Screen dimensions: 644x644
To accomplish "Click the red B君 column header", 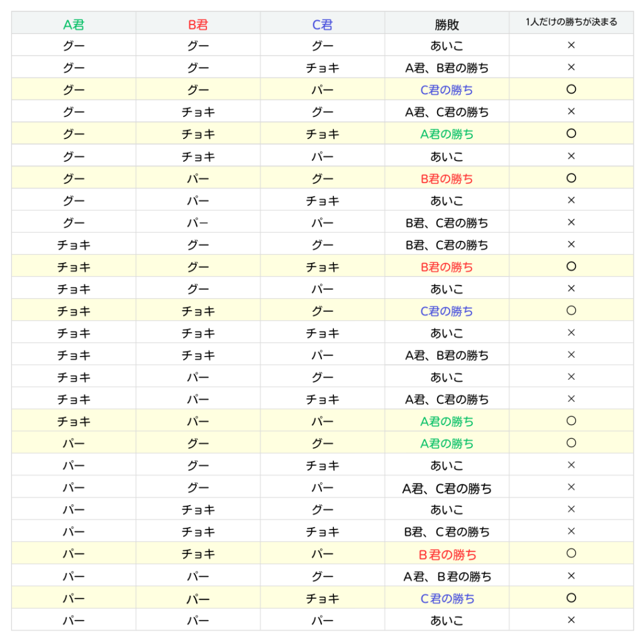I will (x=198, y=25).
